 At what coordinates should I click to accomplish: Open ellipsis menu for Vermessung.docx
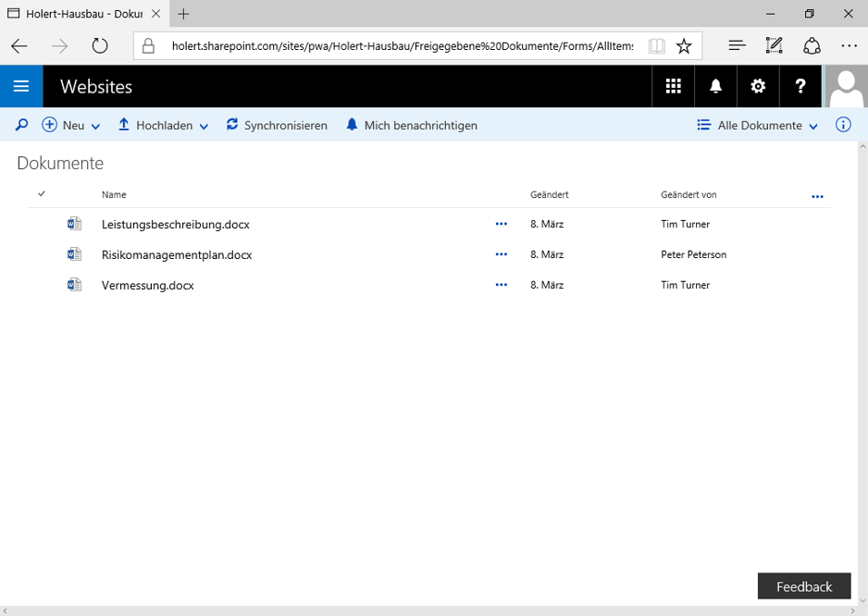(x=501, y=285)
